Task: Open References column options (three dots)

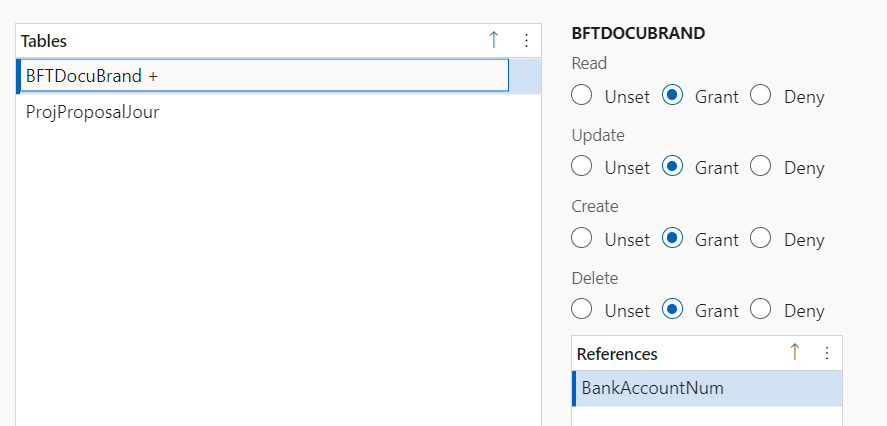Action: (x=826, y=353)
